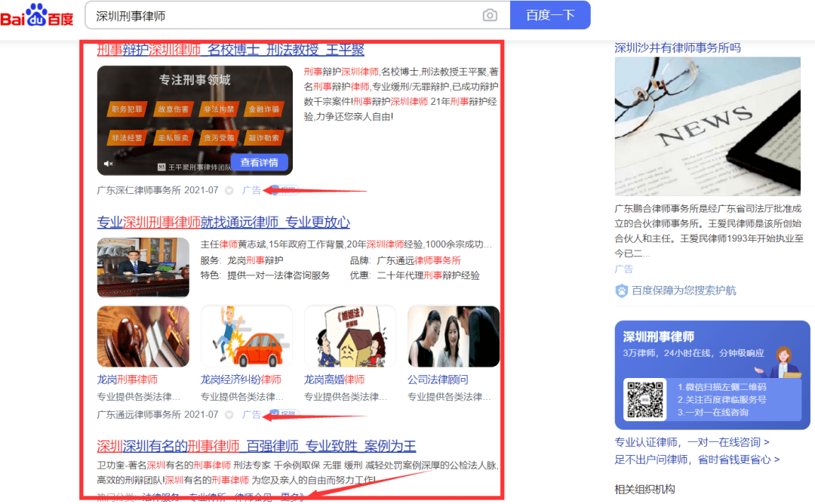815x504 pixels.
Task: Open the 龙岗刑事律师 link
Action: click(128, 380)
